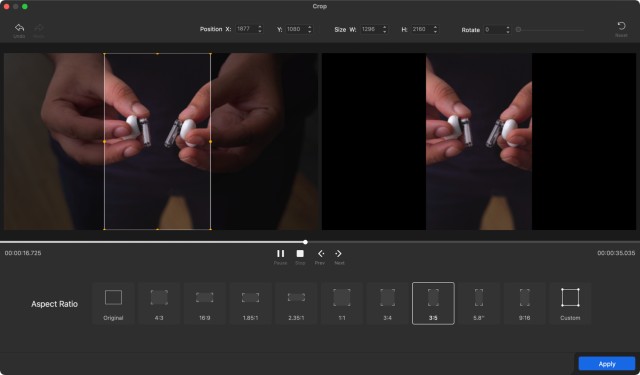
Task: Click the left-middle crop handle
Action: [x=104, y=142]
